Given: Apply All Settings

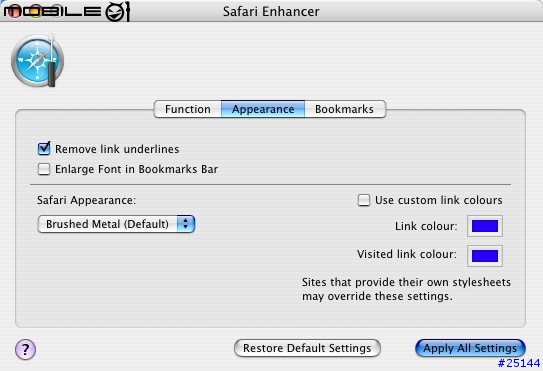Looking at the screenshot, I should 470,348.
